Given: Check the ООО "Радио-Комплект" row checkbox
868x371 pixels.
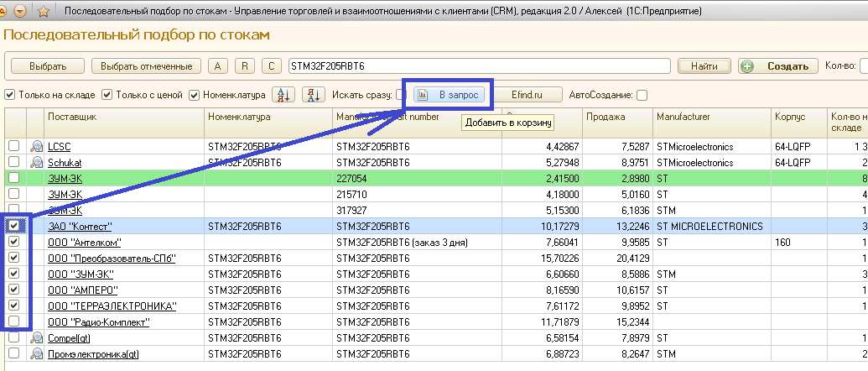Looking at the screenshot, I should (13, 321).
